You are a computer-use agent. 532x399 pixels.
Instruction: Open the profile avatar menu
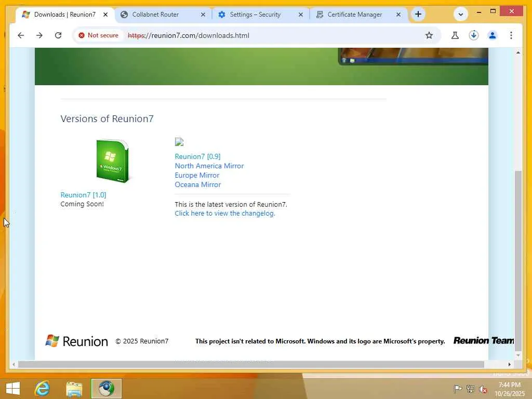click(x=493, y=35)
